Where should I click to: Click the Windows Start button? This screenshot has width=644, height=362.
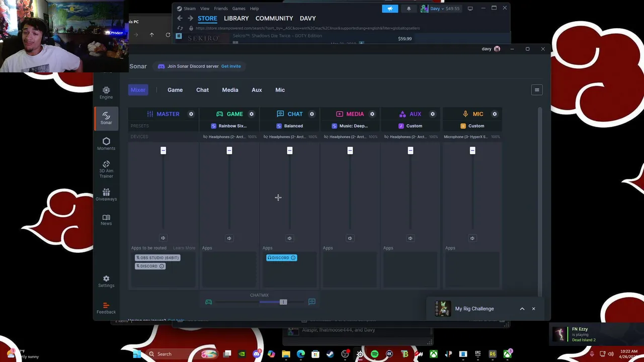pos(136,354)
